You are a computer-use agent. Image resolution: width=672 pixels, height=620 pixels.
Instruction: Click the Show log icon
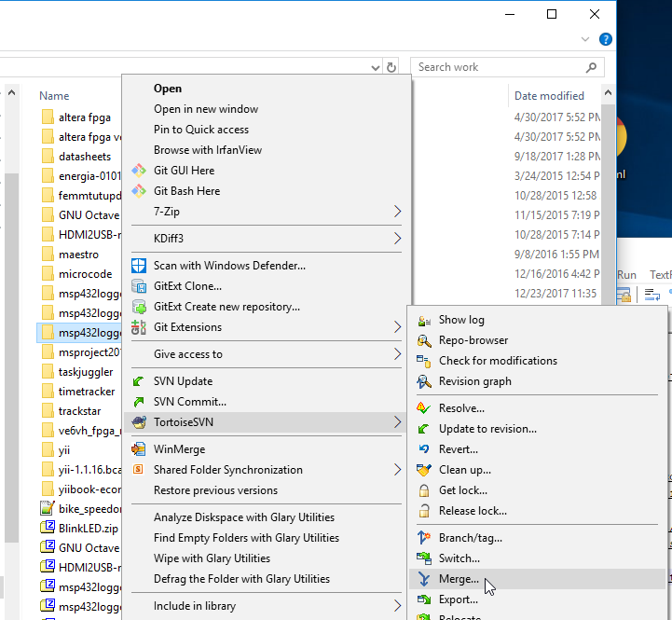[x=424, y=320]
